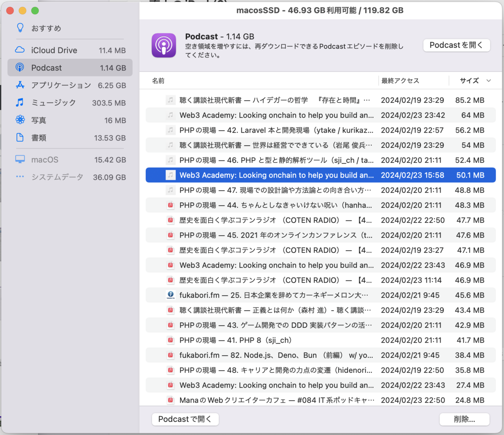
Task: Click the 15.42 GB macOS size
Action: (x=109, y=160)
